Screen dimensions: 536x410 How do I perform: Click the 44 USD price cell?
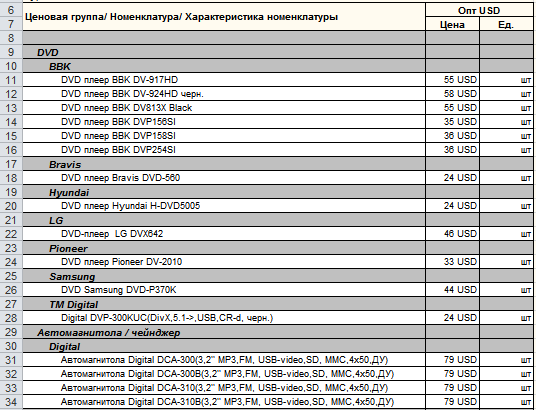coord(452,290)
